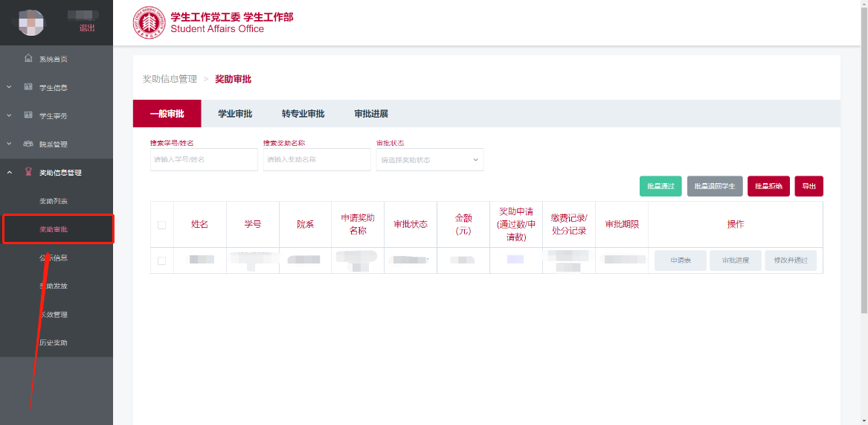Focus the 搜索学号/姓名 input field
This screenshot has width=868, height=425.
point(204,159)
